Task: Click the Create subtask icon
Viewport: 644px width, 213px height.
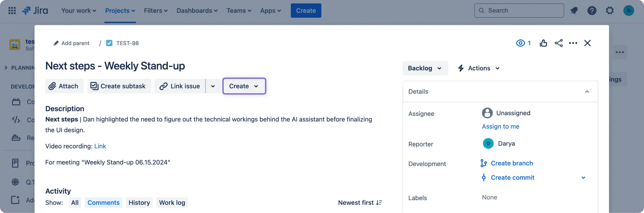Action: tap(94, 86)
